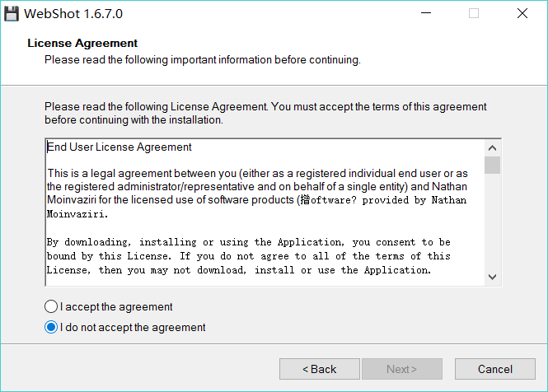This screenshot has height=392, width=548.
Task: Go back with the Back button
Action: pos(319,369)
